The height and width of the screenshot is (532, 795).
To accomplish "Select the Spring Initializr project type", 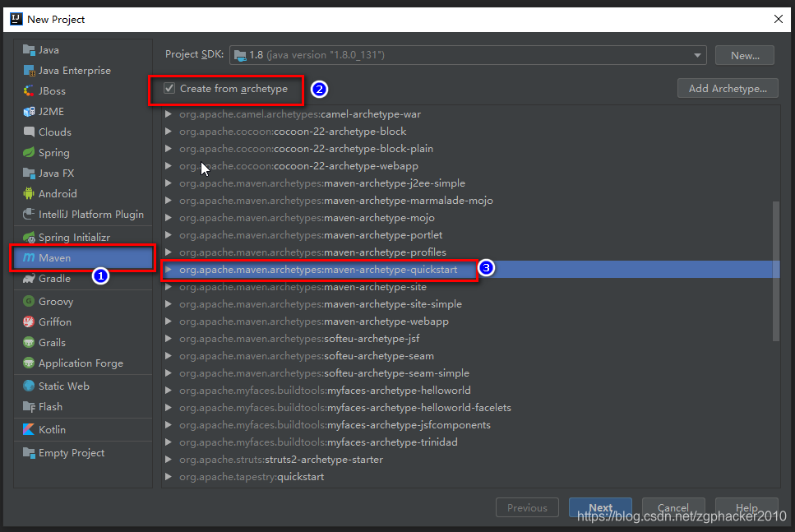I will point(83,238).
